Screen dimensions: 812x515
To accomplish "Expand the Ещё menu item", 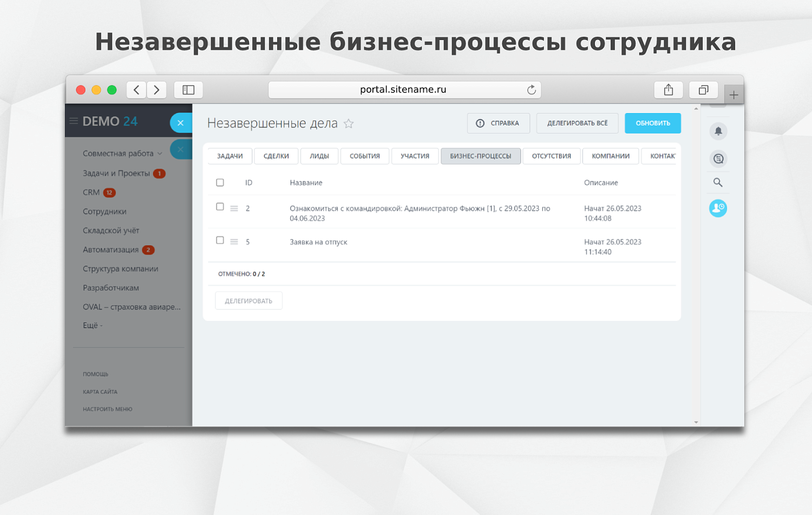I will (91, 325).
